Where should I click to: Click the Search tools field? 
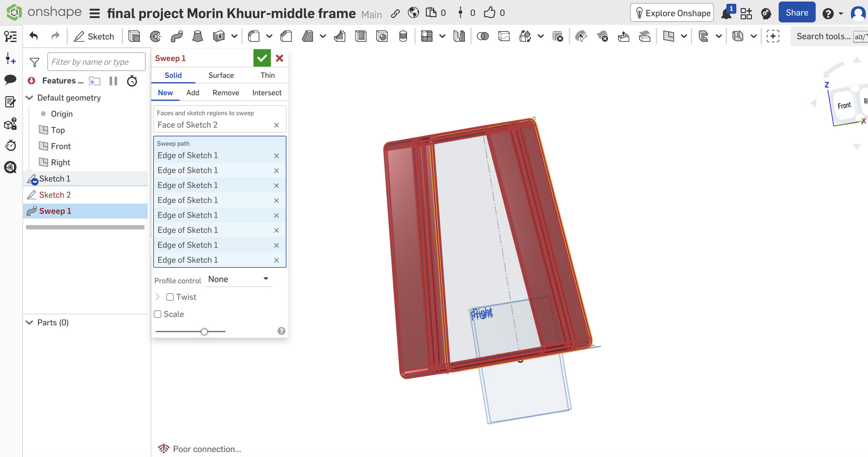coord(829,36)
